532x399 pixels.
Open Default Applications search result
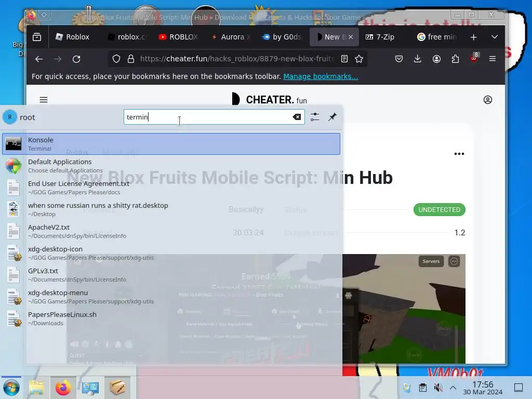point(171,166)
